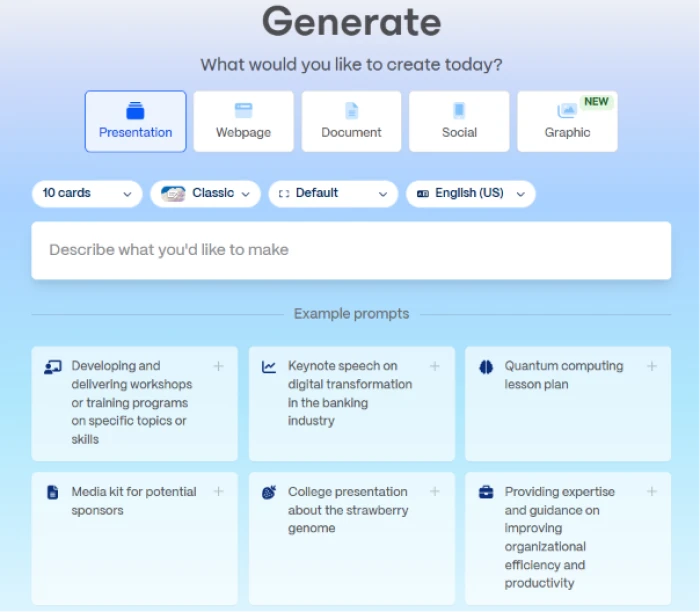
Task: Click the "Example prompts" heading text
Action: [x=351, y=314]
